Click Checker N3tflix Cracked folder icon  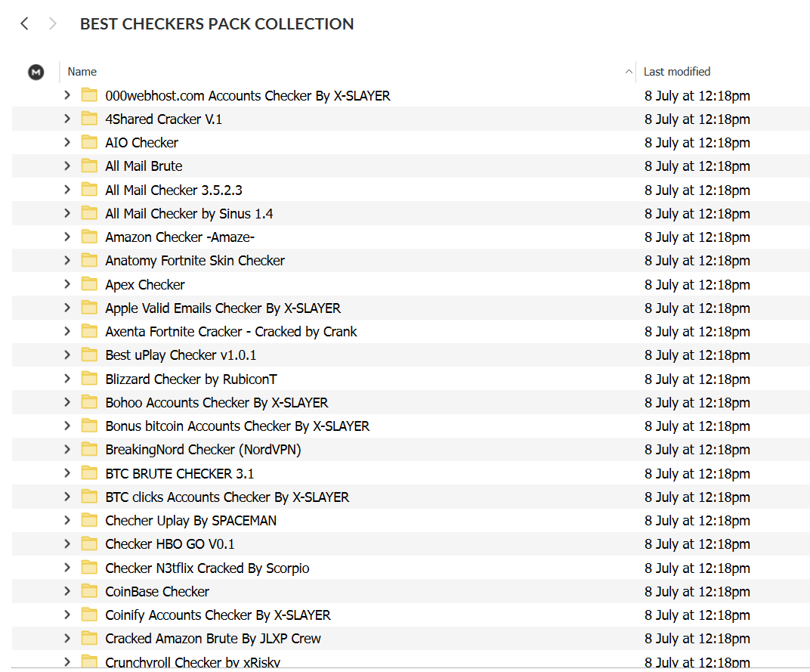89,568
